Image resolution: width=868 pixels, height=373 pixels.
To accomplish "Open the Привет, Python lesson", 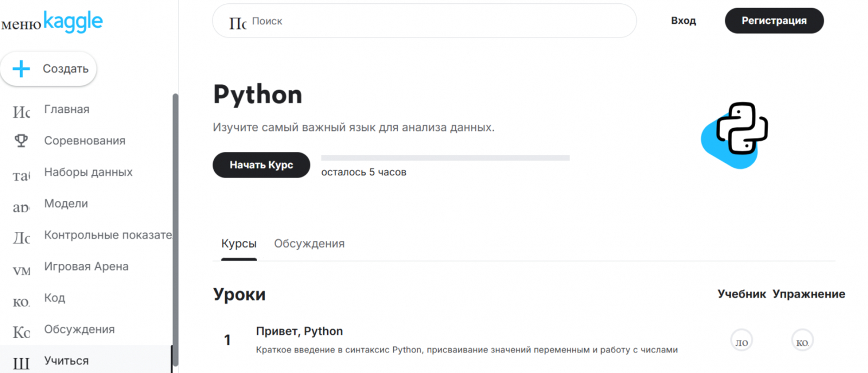I will (x=299, y=331).
